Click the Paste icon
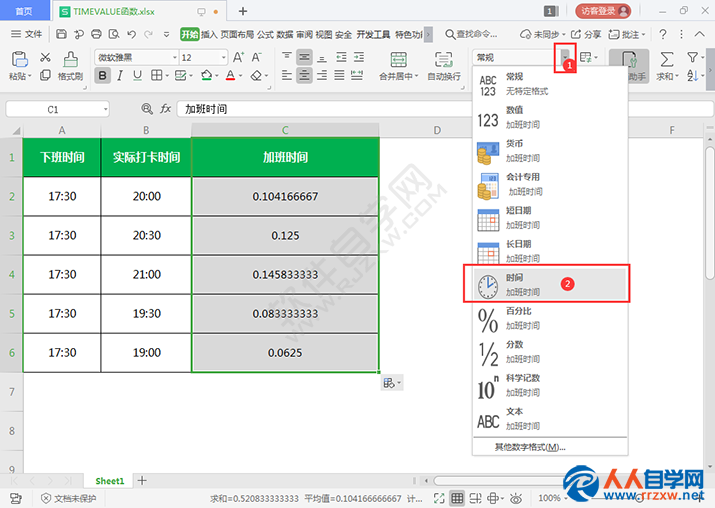Viewport: 715px width, 508px height. point(19,59)
